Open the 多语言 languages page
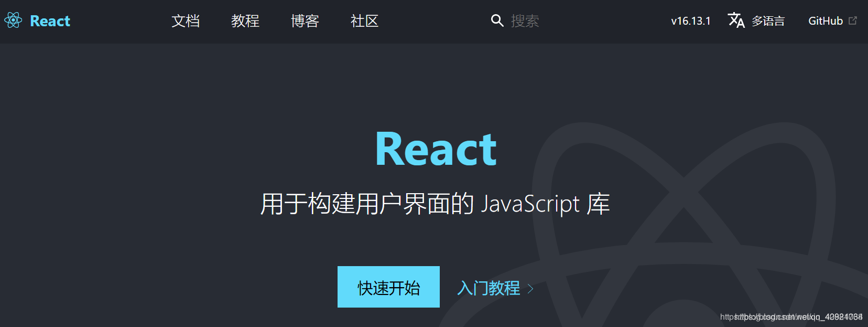 click(x=768, y=21)
